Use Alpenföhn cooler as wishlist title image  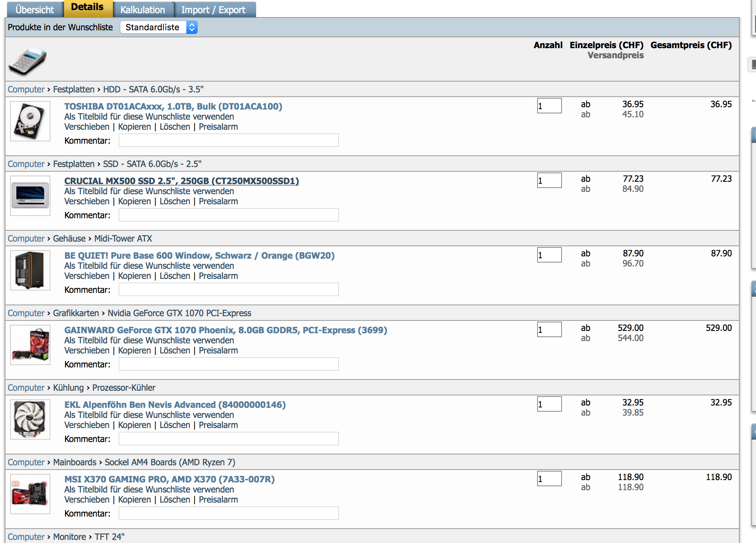pos(149,415)
